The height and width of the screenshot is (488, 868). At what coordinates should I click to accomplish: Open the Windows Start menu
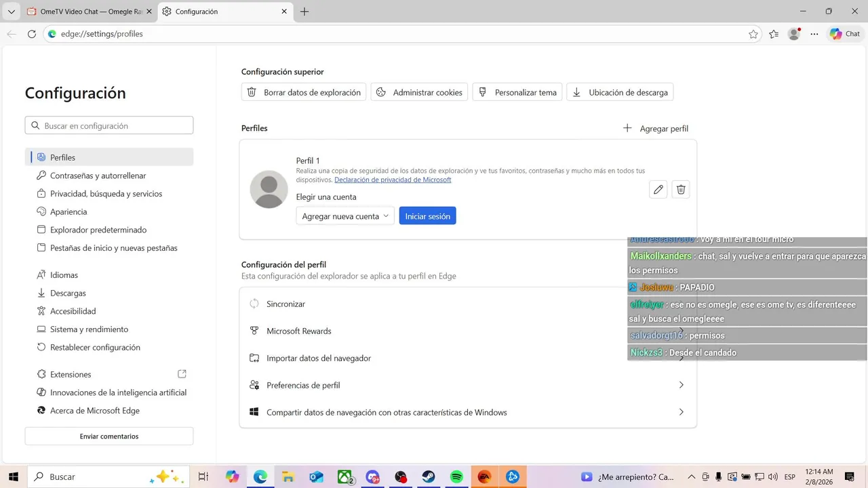(x=13, y=476)
